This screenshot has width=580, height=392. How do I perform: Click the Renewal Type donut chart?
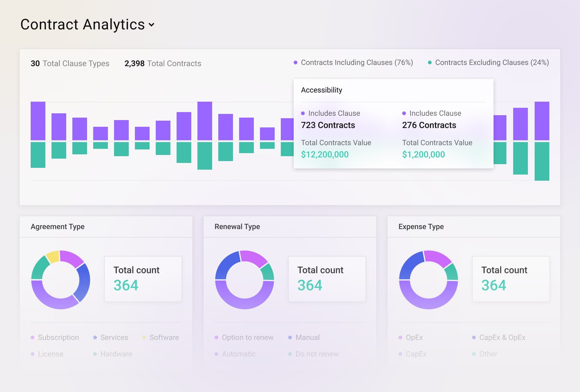(x=245, y=280)
